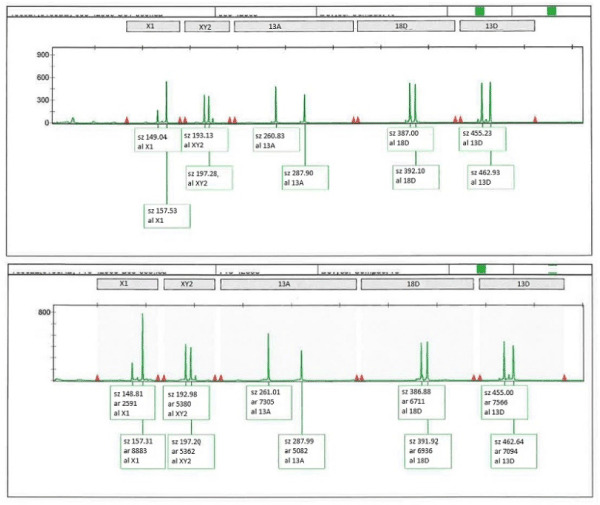Click the green quality square above lower plot
The height and width of the screenshot is (505, 600).
pos(480,268)
